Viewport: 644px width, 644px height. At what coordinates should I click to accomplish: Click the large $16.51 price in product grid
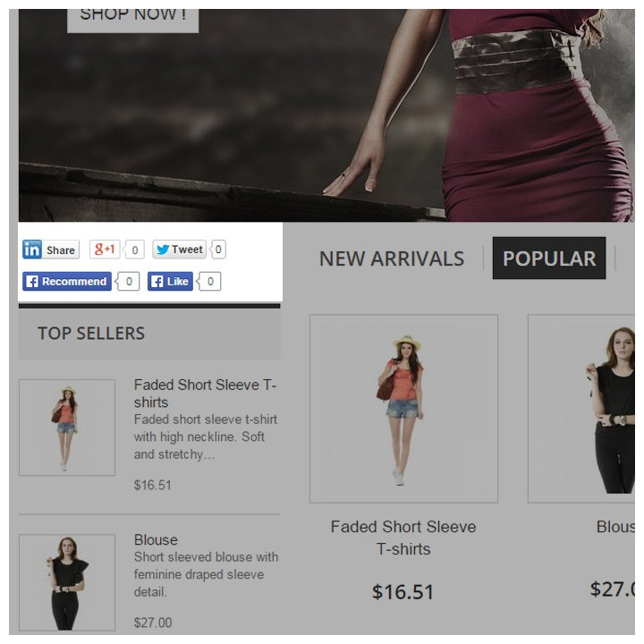click(x=402, y=592)
